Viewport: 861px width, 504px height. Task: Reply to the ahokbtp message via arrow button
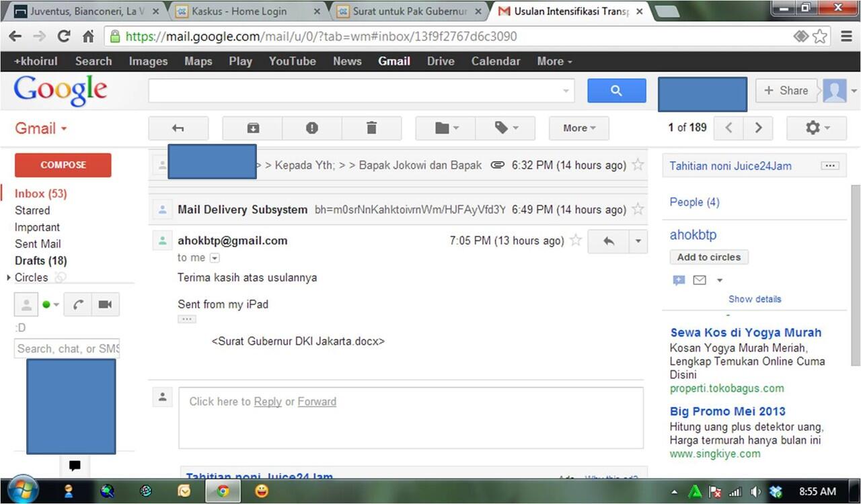click(x=608, y=241)
